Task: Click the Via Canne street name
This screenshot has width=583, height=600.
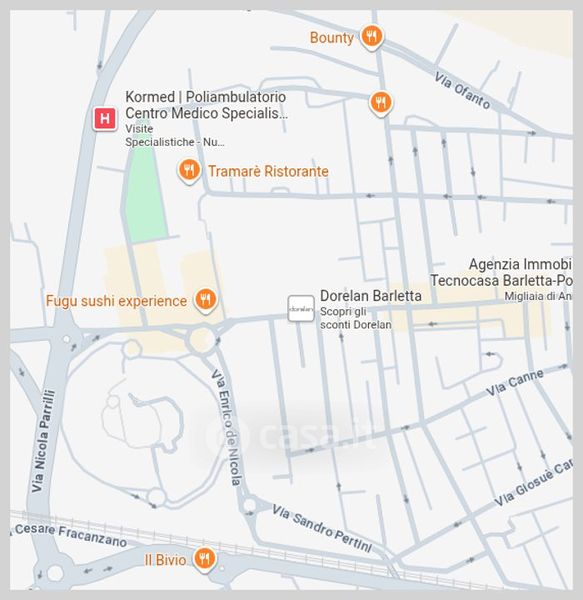Action: 515,383
